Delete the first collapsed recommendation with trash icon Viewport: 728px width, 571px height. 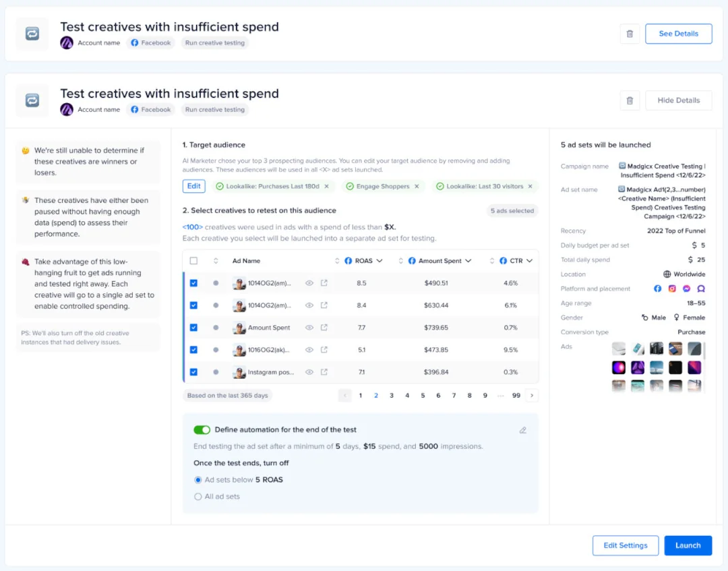[x=630, y=34]
